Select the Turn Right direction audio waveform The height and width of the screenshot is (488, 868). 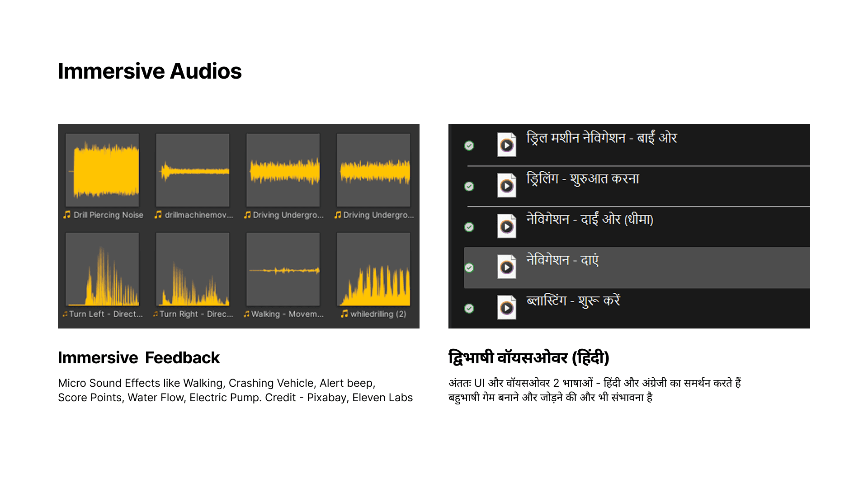coord(193,270)
